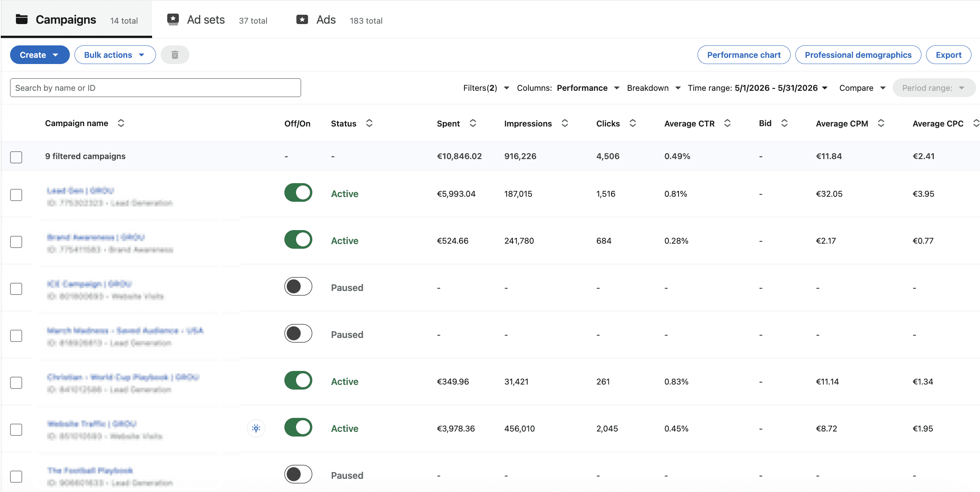Click the Search by name or ID field
980x492 pixels.
pyautogui.click(x=156, y=88)
